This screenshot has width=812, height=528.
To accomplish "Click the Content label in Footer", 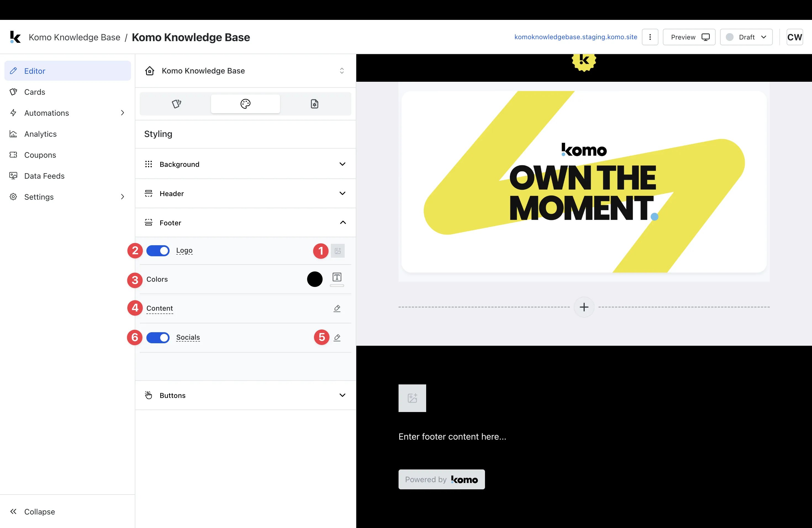I will coord(160,308).
